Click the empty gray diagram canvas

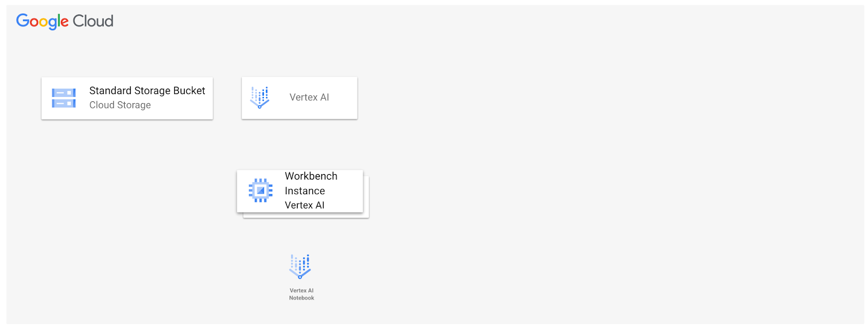click(x=603, y=181)
